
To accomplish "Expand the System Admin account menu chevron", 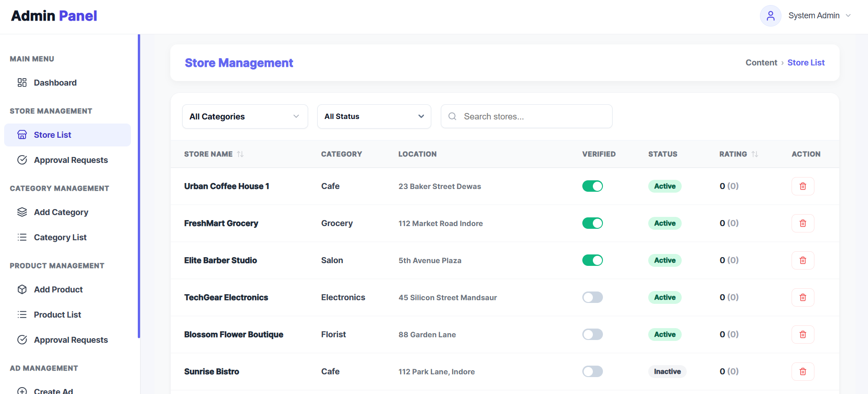I will (x=848, y=16).
